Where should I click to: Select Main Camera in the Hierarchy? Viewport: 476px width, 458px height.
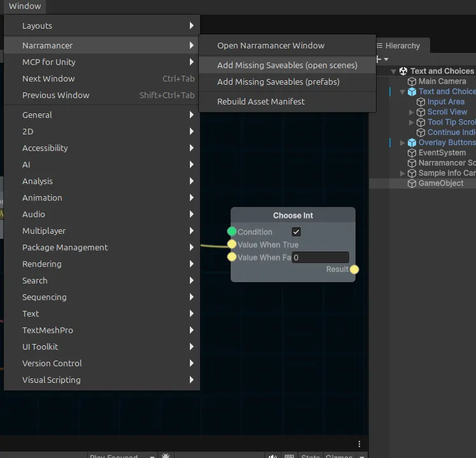click(x=442, y=82)
